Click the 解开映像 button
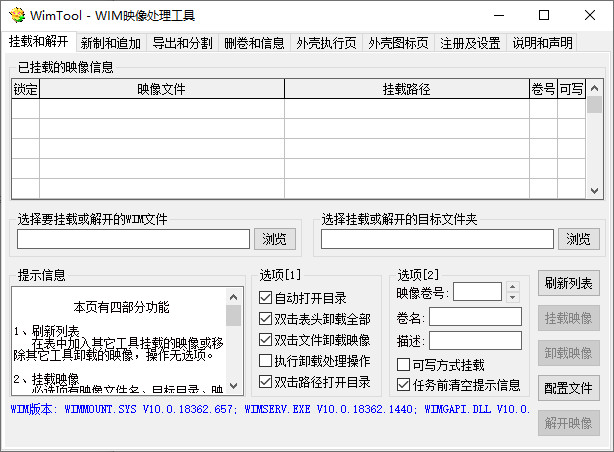This screenshot has width=614, height=452. 569,423
